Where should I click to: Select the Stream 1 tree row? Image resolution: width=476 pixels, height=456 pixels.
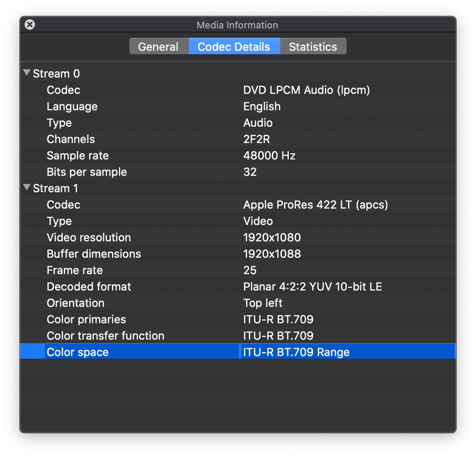coord(55,189)
